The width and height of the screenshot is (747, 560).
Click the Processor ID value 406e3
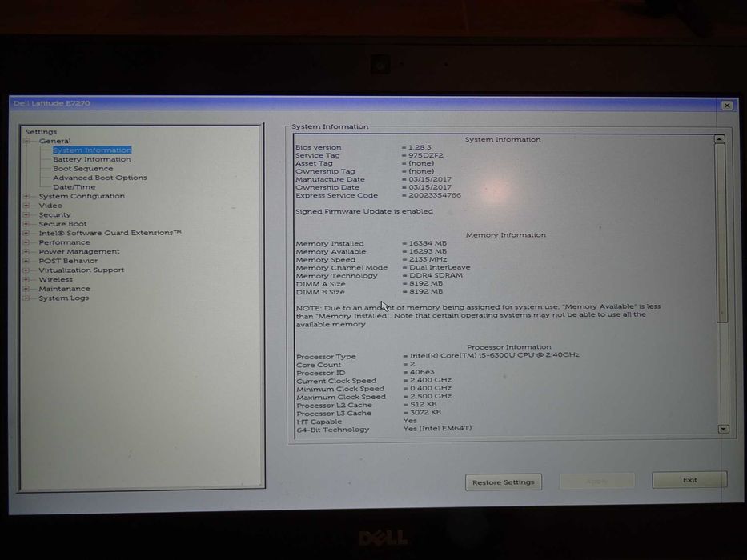(422, 372)
